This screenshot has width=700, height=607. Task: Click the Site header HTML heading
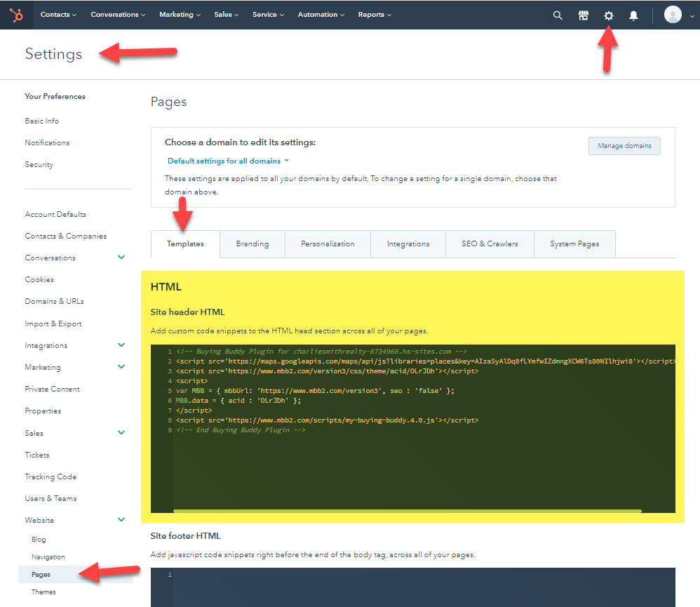click(187, 312)
